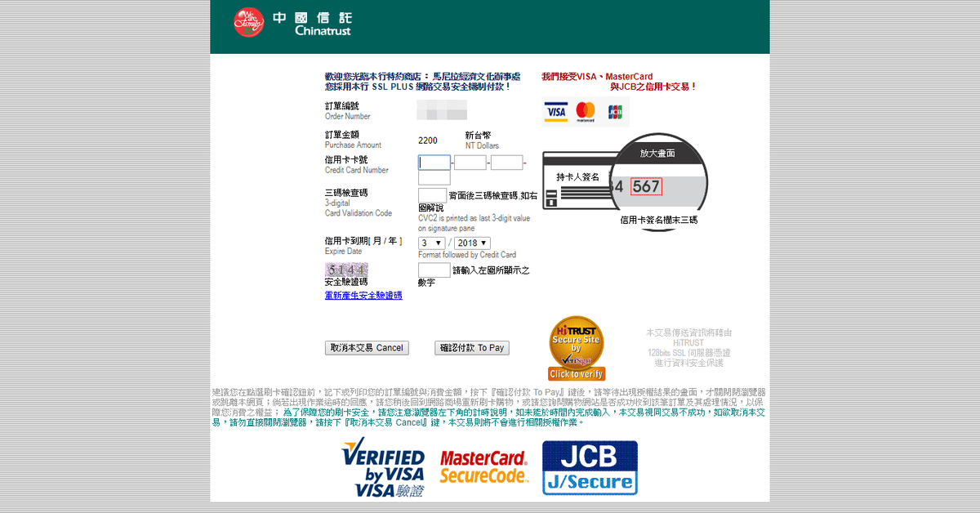Focus the first credit card number field

(434, 163)
